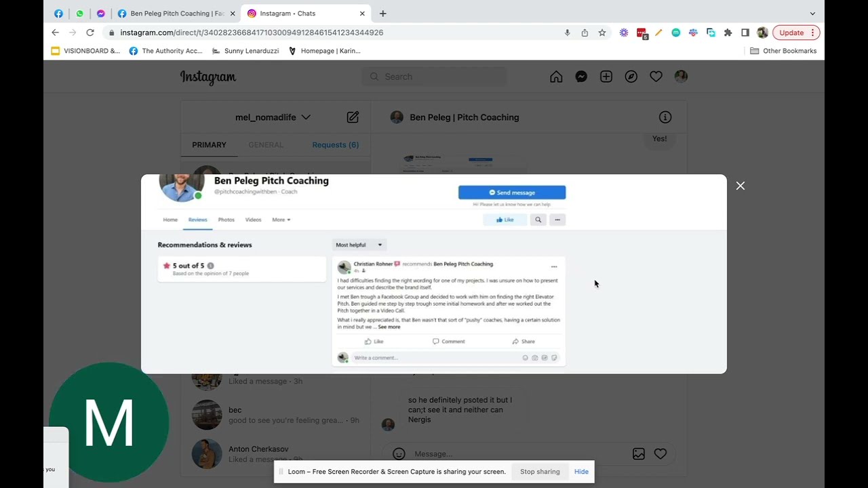Viewport: 868px width, 488px height.
Task: Open the teal m extension
Action: tap(675, 33)
